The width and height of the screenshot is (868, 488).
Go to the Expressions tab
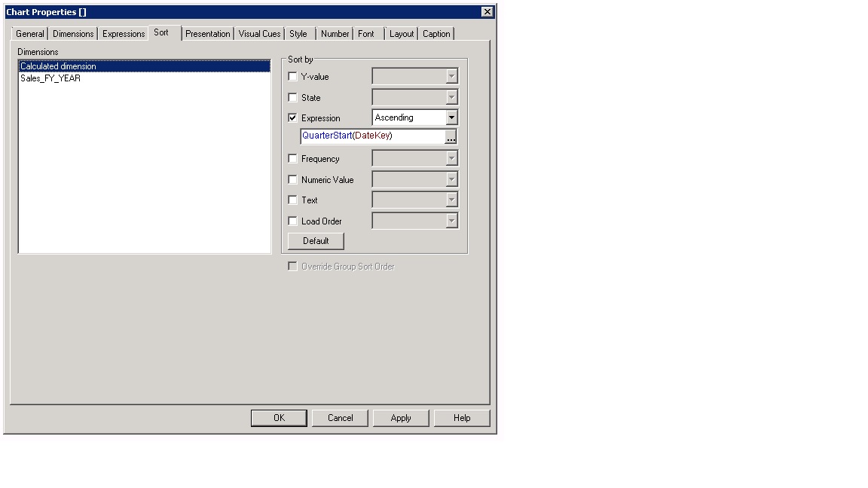coord(124,34)
